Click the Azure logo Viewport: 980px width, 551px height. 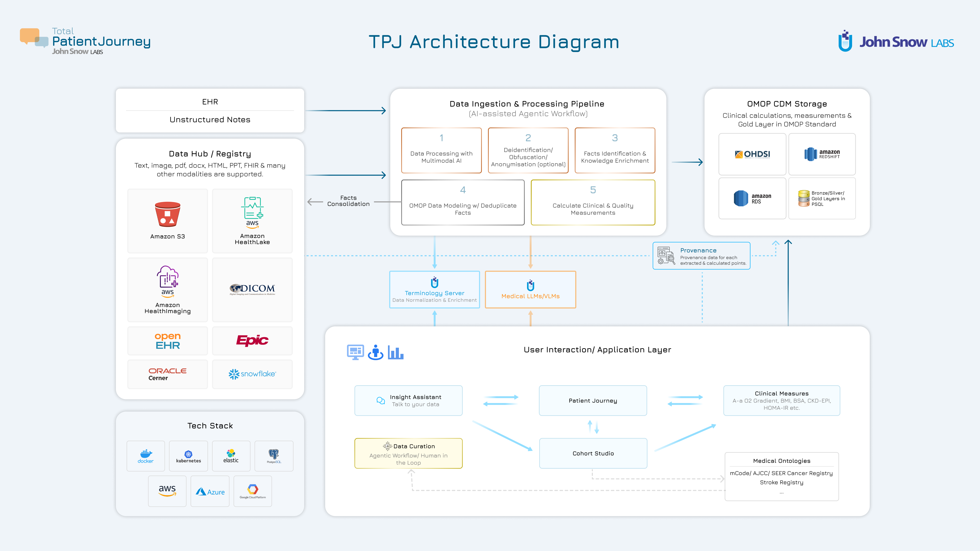coord(210,492)
